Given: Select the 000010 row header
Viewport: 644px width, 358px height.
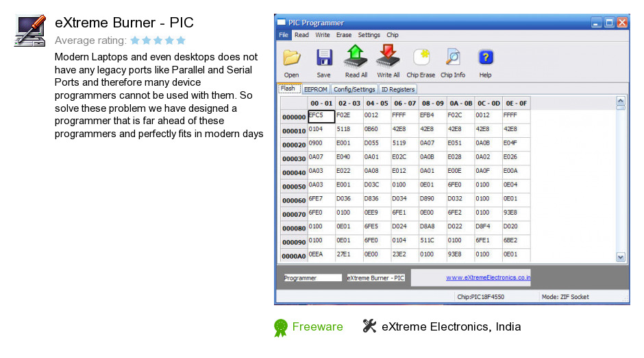Looking at the screenshot, I should pos(294,131).
